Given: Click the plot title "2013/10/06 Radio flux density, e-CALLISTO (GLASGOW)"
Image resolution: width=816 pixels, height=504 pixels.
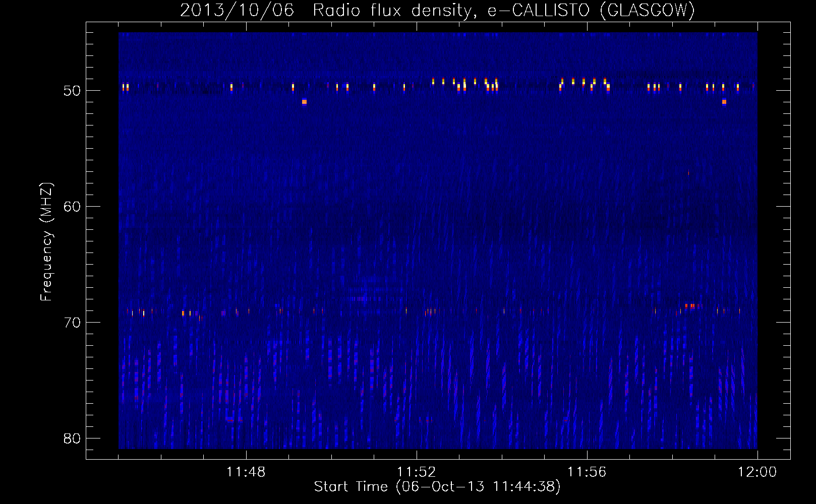Looking at the screenshot, I should pyautogui.click(x=437, y=10).
